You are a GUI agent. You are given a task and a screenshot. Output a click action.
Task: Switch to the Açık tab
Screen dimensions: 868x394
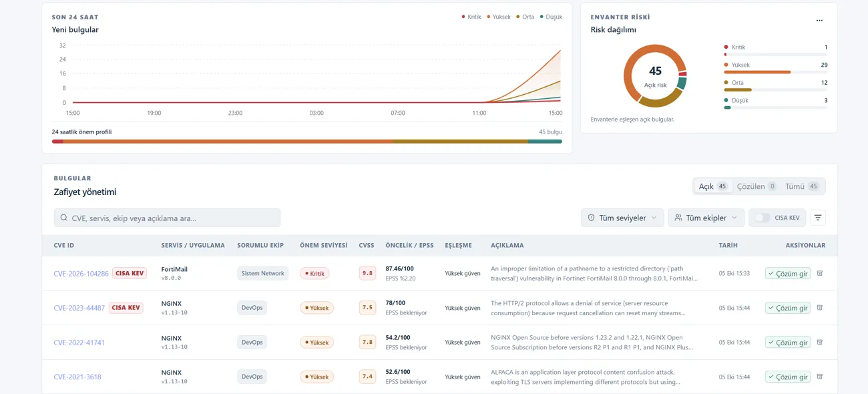713,186
